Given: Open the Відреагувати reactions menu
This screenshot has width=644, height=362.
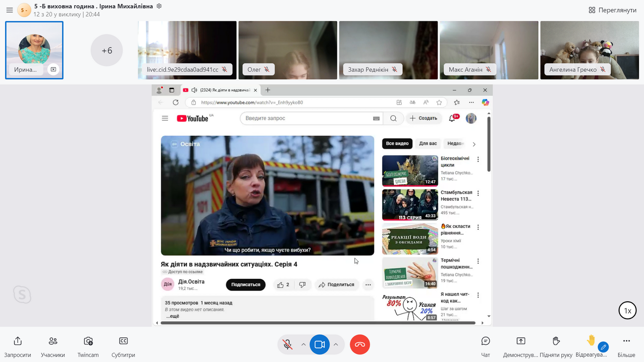Looking at the screenshot, I should click(591, 346).
